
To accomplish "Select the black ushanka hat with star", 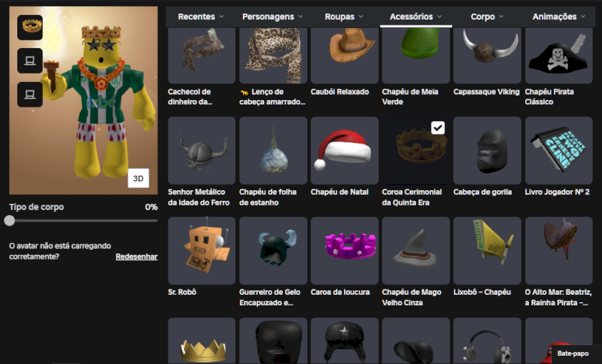I will click(345, 341).
